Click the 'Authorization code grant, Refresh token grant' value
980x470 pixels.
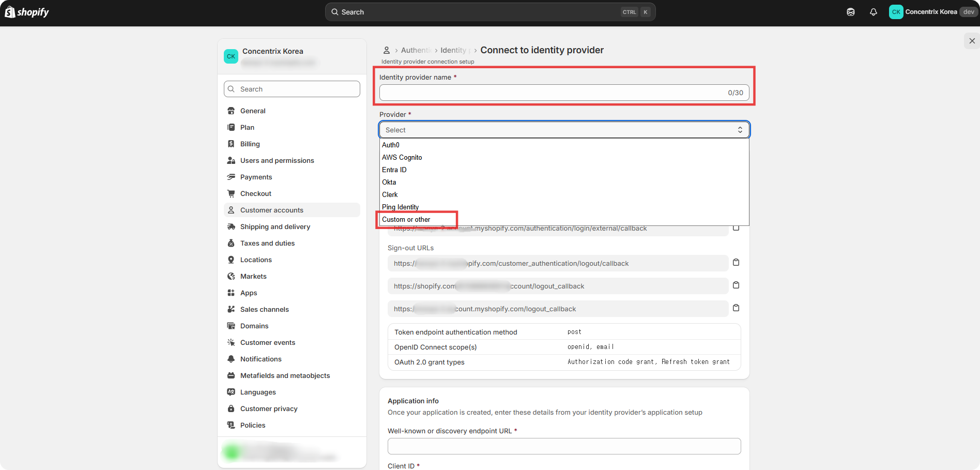click(649, 362)
